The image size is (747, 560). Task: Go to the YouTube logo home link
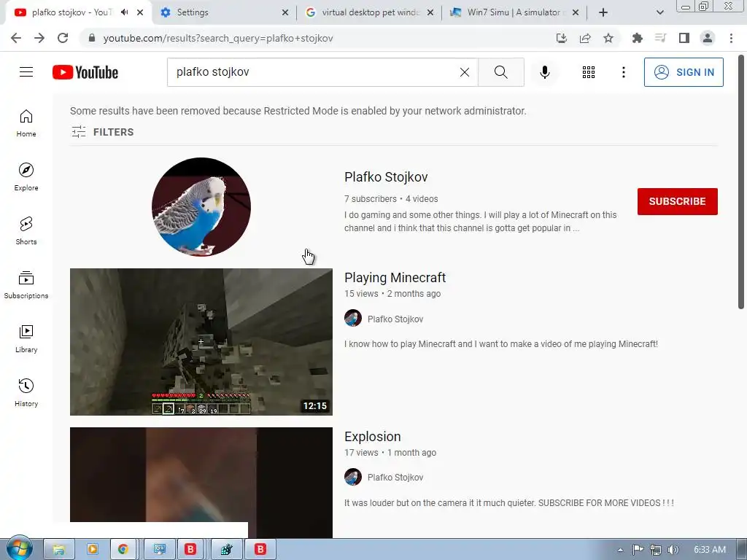[85, 72]
